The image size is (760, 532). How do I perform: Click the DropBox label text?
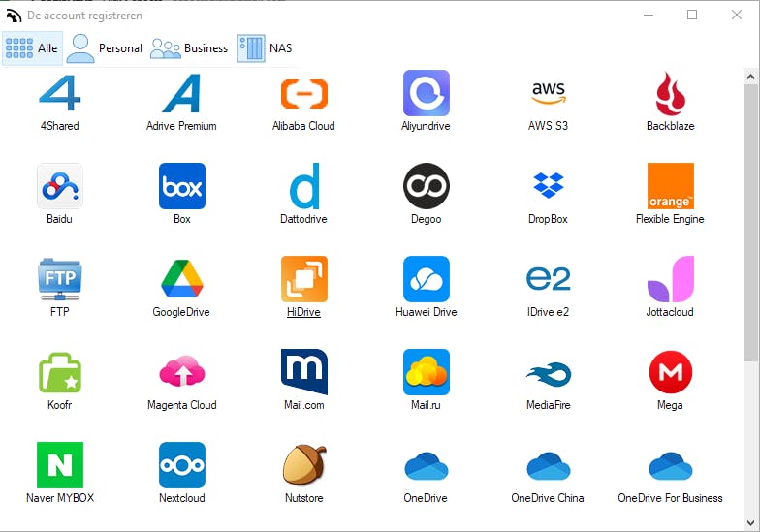pos(549,219)
